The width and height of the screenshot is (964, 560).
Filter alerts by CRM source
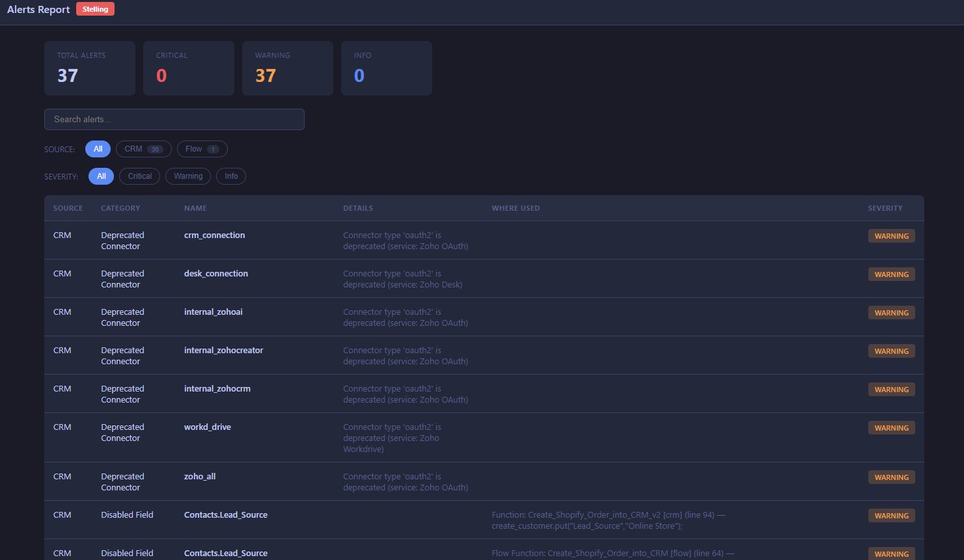[143, 149]
